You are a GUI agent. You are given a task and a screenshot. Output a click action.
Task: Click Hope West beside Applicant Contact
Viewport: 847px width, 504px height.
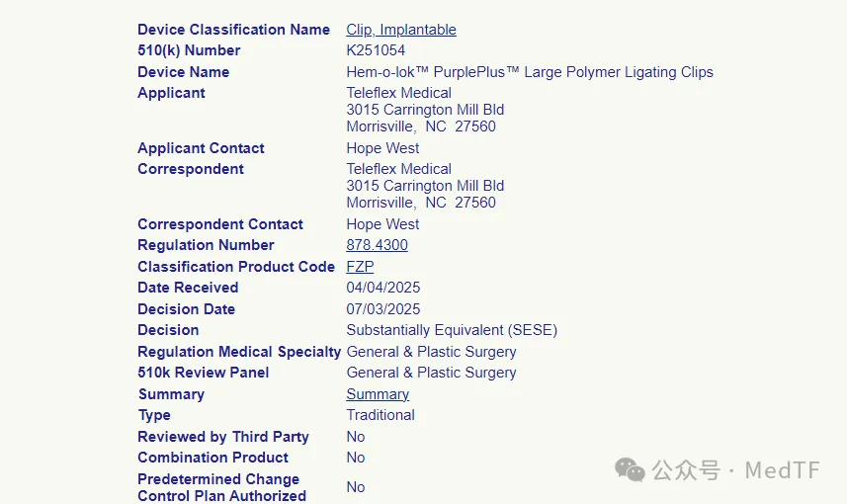click(x=382, y=148)
